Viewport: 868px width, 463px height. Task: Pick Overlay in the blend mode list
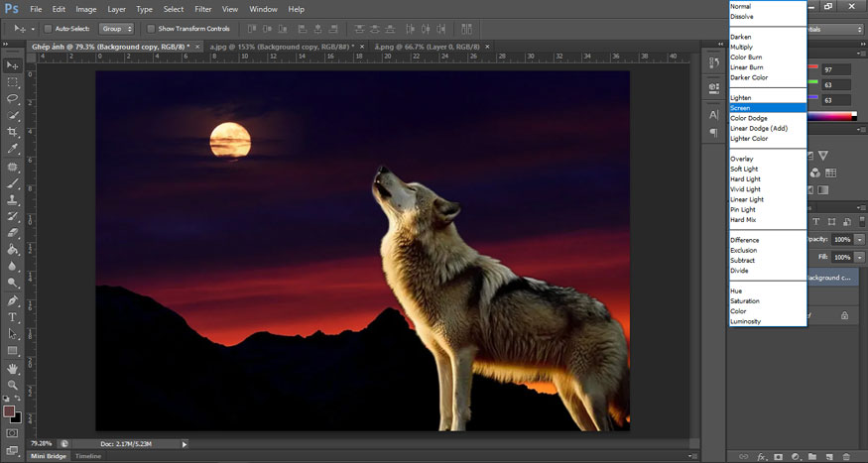741,159
